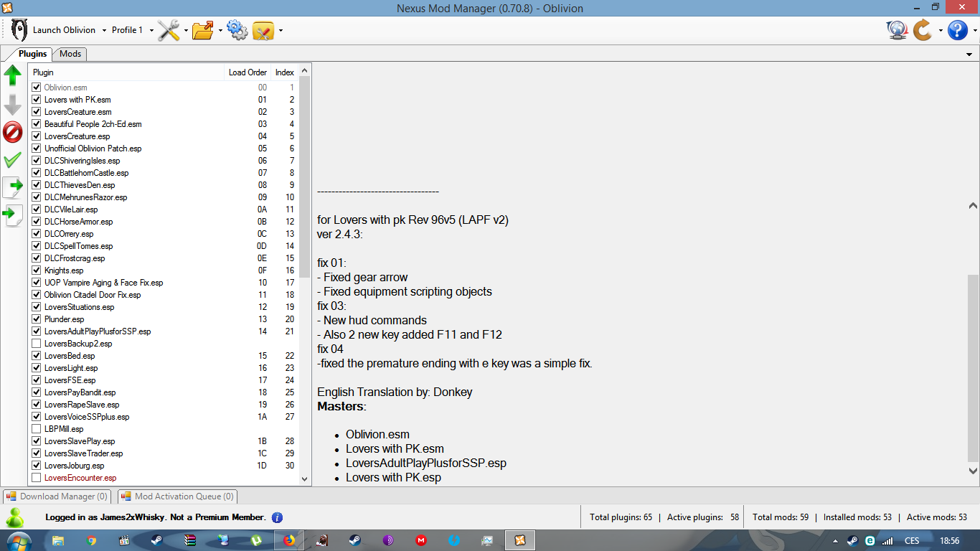Open Firefox from the taskbar
The width and height of the screenshot is (980, 551).
tap(289, 540)
